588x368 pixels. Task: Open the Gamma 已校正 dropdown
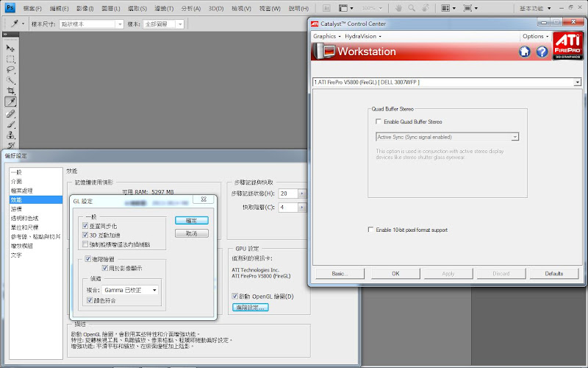pyautogui.click(x=130, y=290)
